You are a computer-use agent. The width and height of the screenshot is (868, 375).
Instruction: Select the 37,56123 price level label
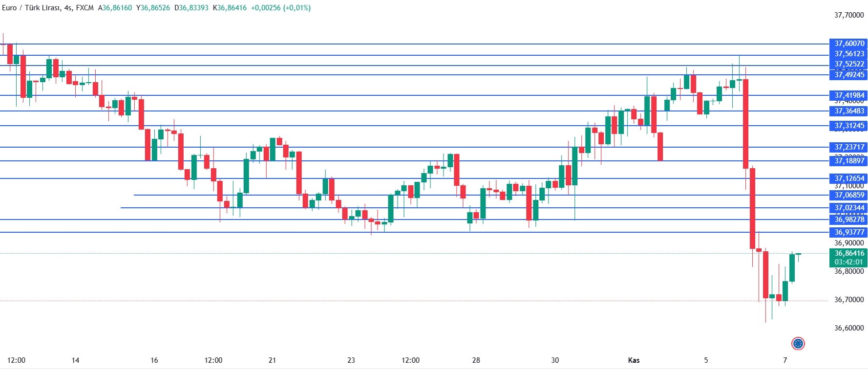(849, 54)
